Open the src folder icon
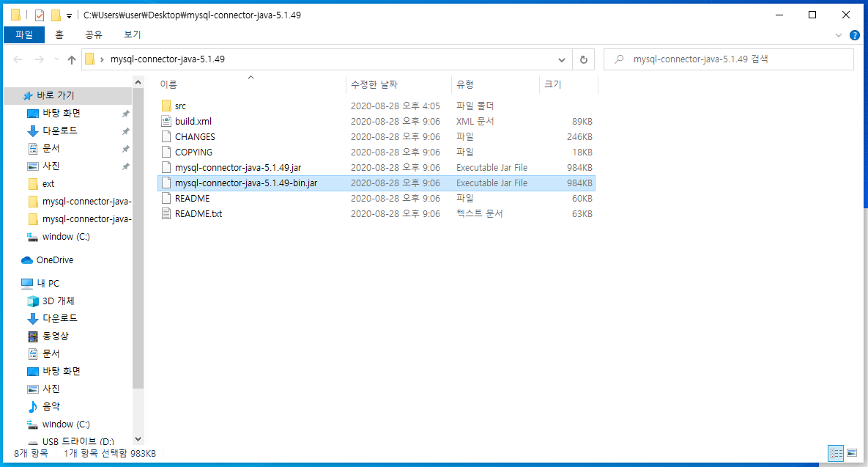The width and height of the screenshot is (868, 467). (x=166, y=106)
